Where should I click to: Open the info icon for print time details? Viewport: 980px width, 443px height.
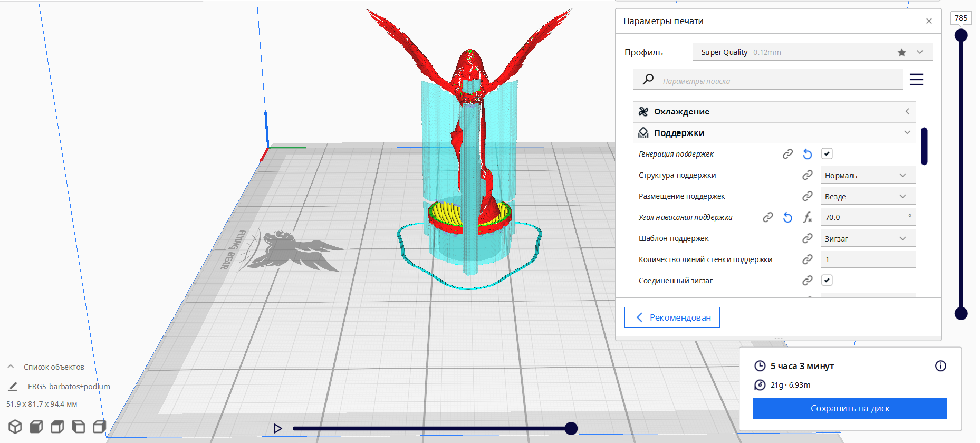[x=940, y=366]
